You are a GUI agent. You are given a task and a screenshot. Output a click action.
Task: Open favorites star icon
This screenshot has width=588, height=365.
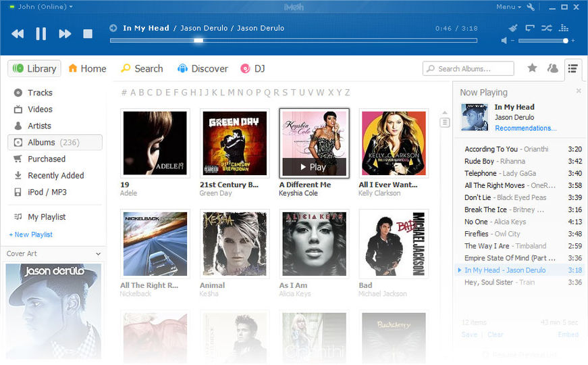click(x=532, y=68)
